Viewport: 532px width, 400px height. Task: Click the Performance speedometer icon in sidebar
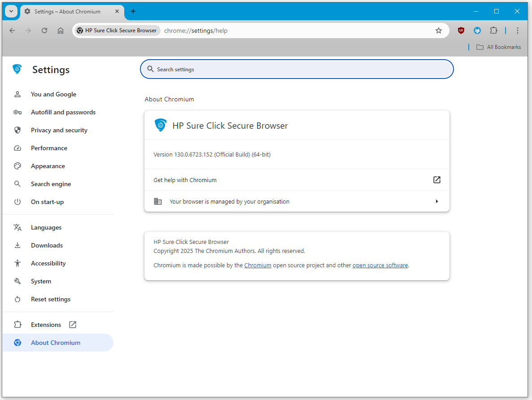[x=17, y=148]
